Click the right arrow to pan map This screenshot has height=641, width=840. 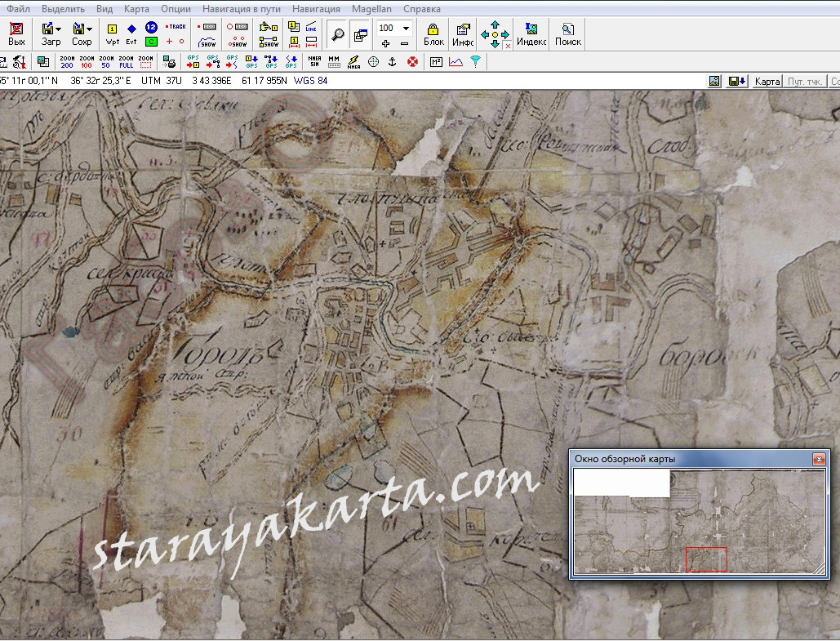[x=505, y=34]
